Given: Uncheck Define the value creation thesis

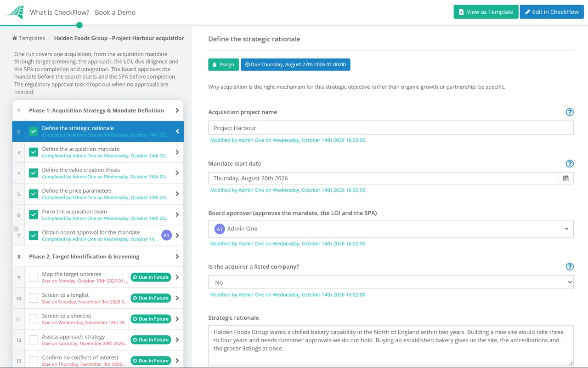Looking at the screenshot, I should (34, 173).
